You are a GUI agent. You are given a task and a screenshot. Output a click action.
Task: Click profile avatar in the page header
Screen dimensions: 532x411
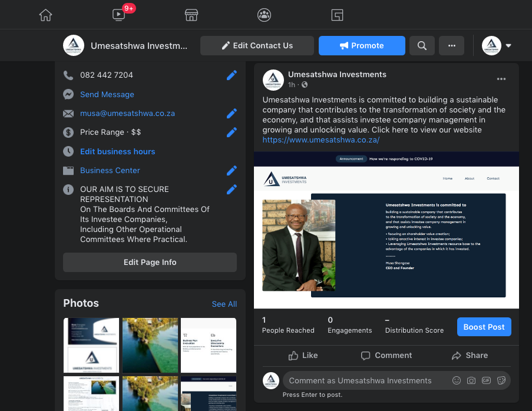click(491, 45)
